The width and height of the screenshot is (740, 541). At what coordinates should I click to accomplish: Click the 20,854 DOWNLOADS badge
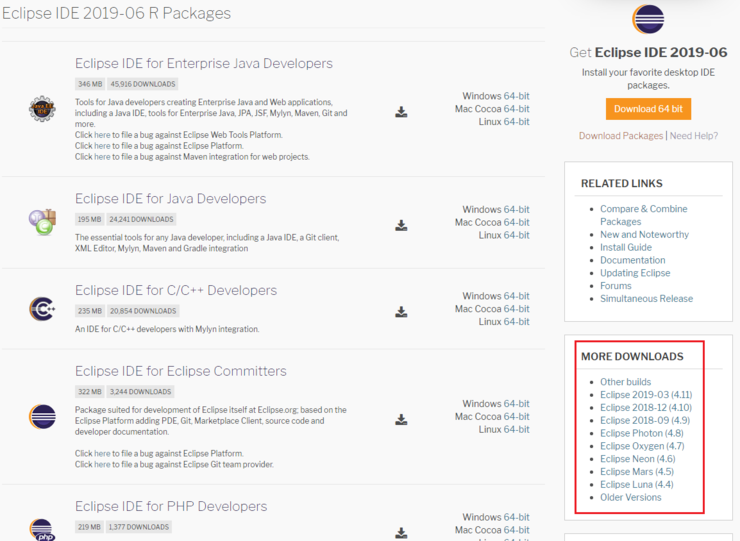coord(143,311)
